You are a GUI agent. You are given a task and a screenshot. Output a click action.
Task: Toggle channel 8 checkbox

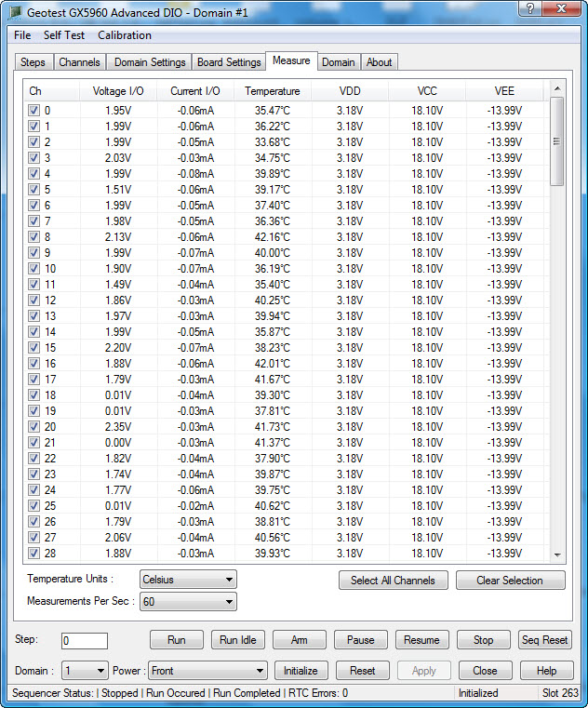[33, 236]
